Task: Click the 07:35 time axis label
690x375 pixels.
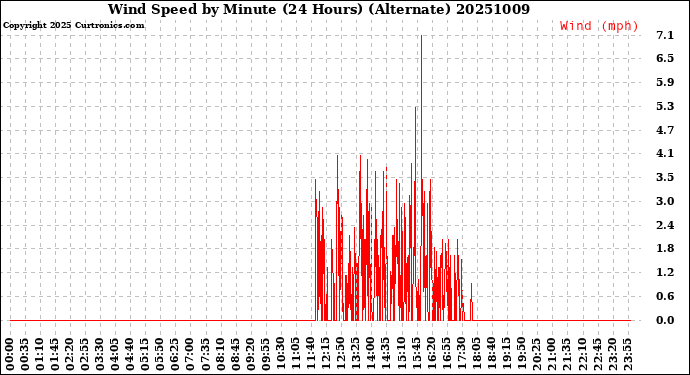Action: [x=206, y=355]
